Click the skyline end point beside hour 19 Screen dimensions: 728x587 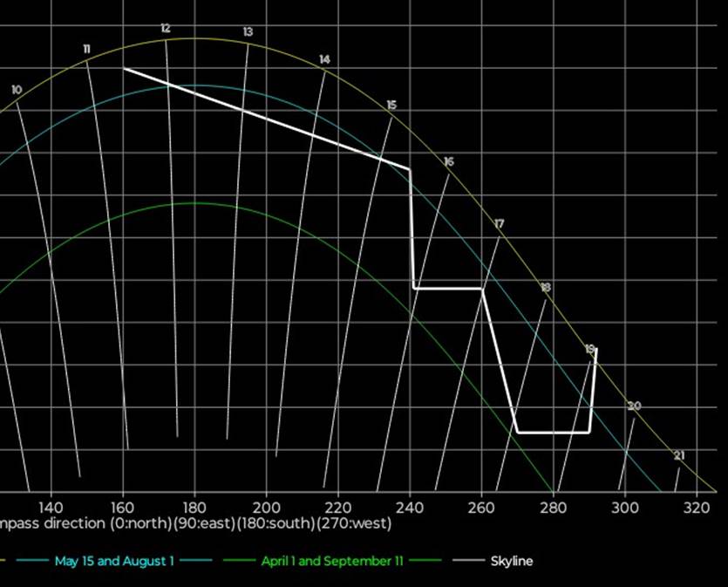pyautogui.click(x=596, y=350)
